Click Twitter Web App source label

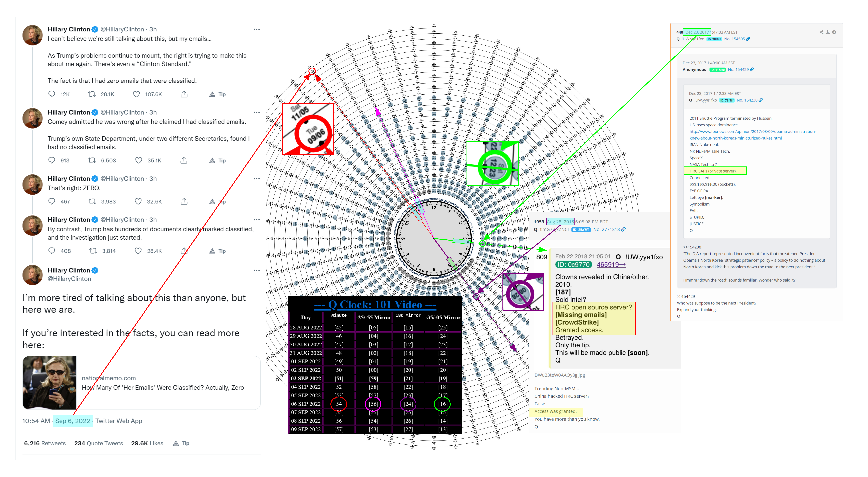[119, 421]
